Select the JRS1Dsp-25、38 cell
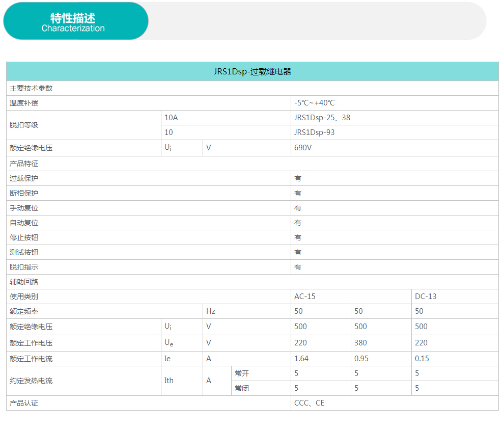This screenshot has height=431, width=504. (x=395, y=118)
